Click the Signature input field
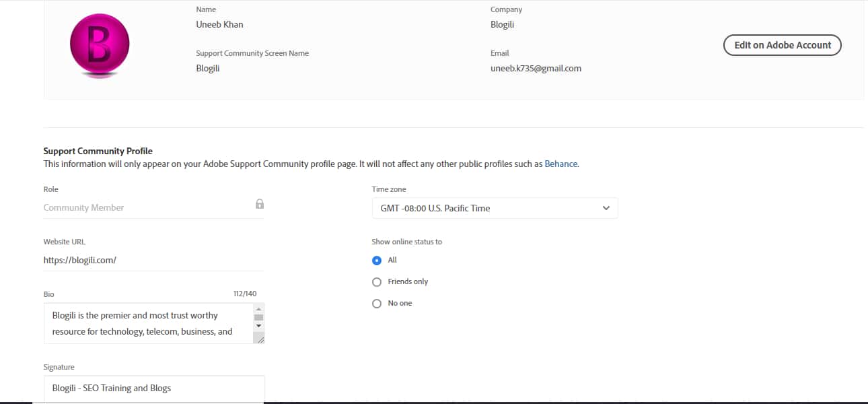868x404 pixels. tap(153, 388)
